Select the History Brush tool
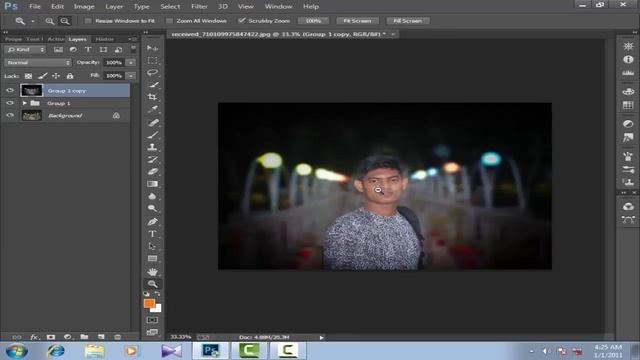Image resolution: width=640 pixels, height=360 pixels. coord(152,159)
